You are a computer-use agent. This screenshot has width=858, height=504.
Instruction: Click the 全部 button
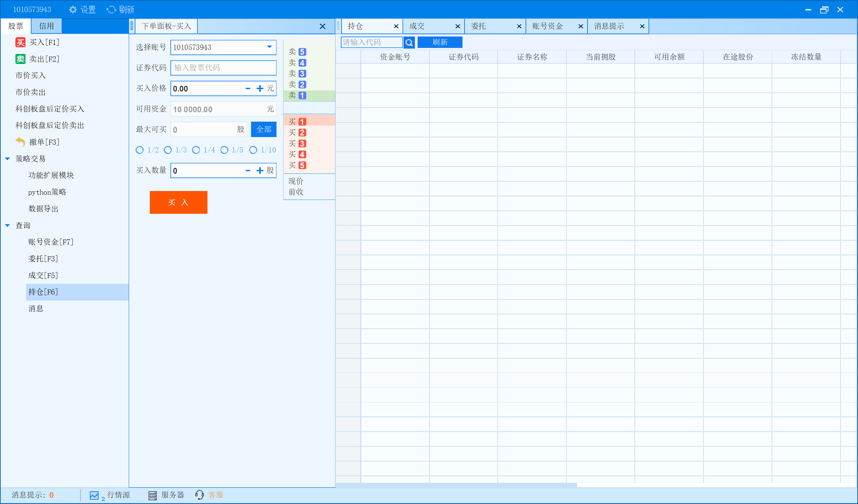(x=263, y=129)
